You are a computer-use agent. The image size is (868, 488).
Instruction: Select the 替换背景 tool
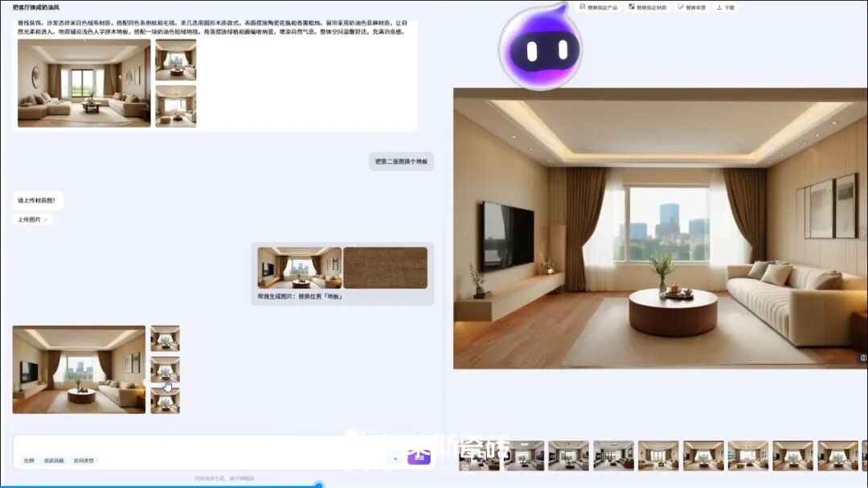tap(692, 7)
